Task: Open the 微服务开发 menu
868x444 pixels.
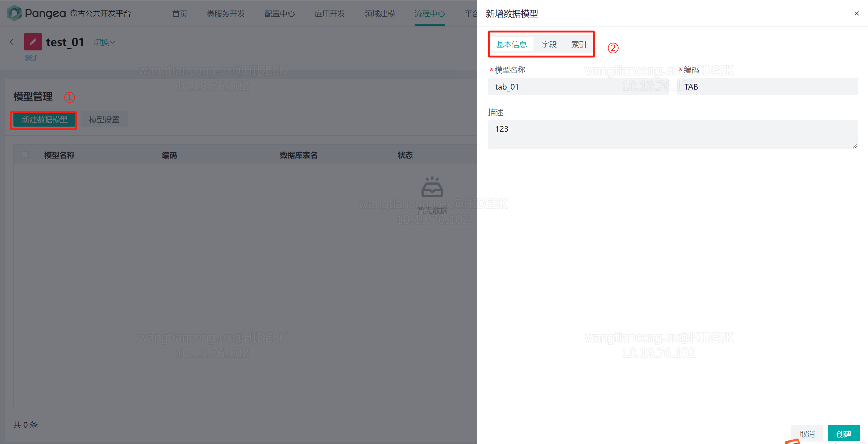Action: pos(226,13)
